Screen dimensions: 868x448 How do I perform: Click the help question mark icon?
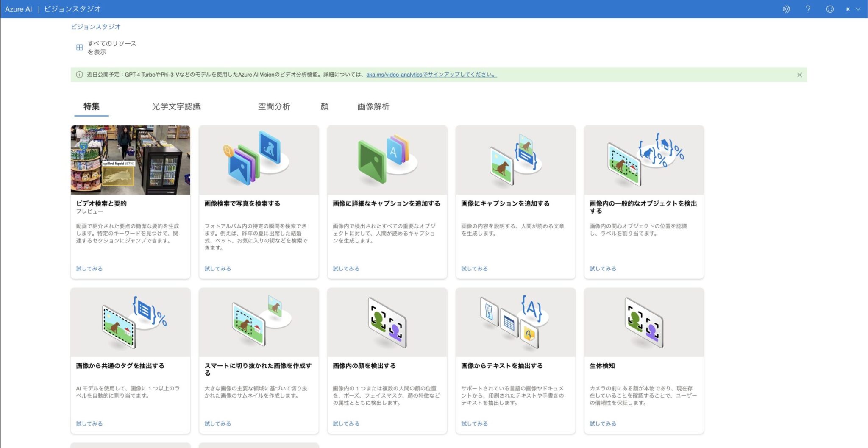click(808, 9)
